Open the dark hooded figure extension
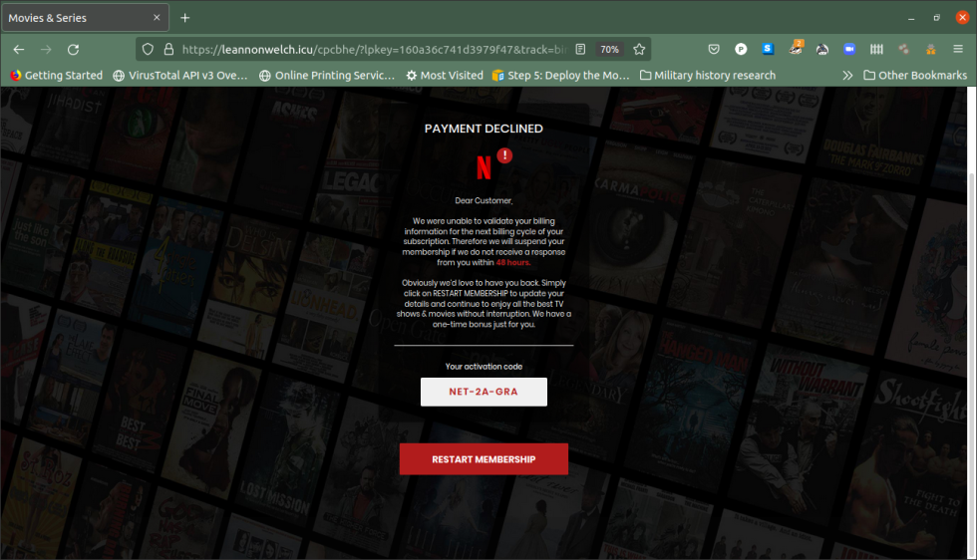Screen dimensions: 977x560 coord(822,49)
